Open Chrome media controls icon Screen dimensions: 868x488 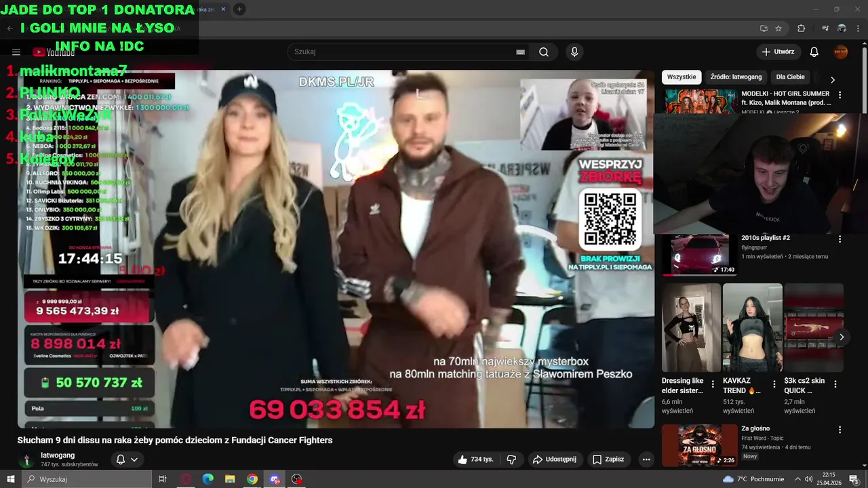pos(825,28)
